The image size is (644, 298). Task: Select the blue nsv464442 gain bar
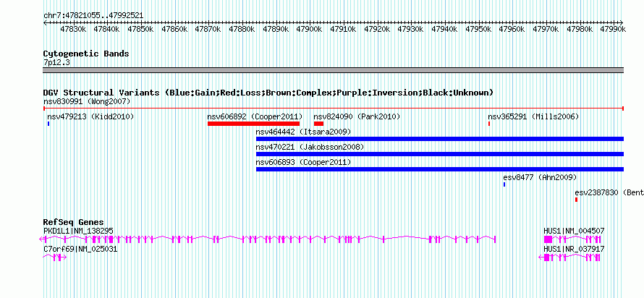440,139
